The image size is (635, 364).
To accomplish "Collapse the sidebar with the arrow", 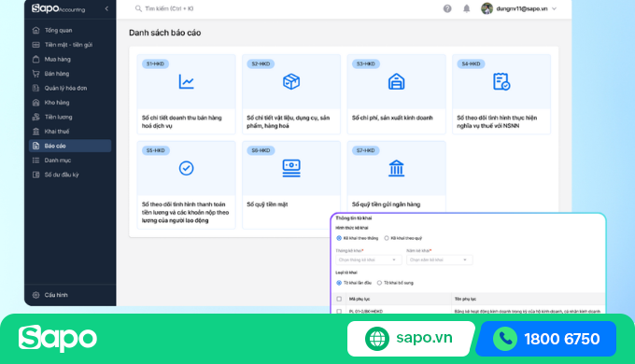I will point(106,8).
